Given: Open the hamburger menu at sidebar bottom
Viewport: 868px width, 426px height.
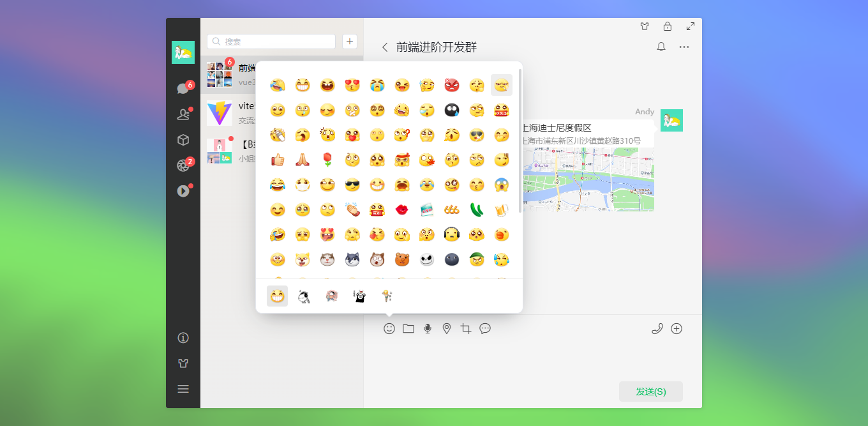Looking at the screenshot, I should (x=183, y=389).
